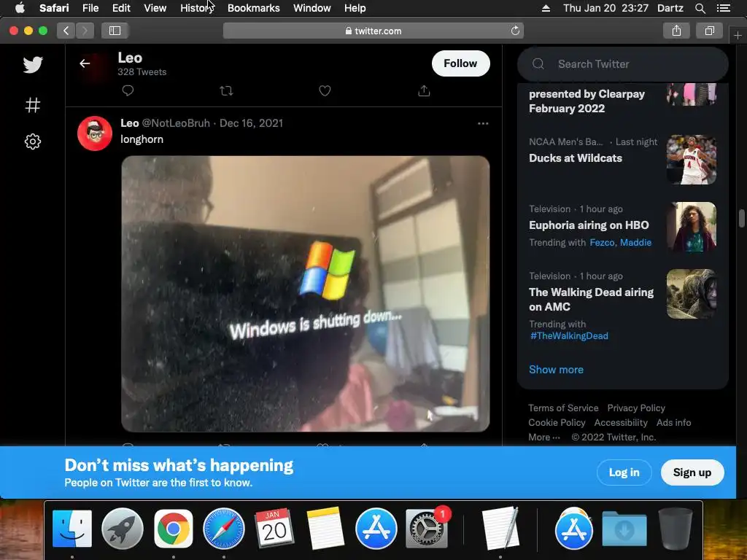
Task: Click in the Search Twitter field
Action: coord(623,64)
